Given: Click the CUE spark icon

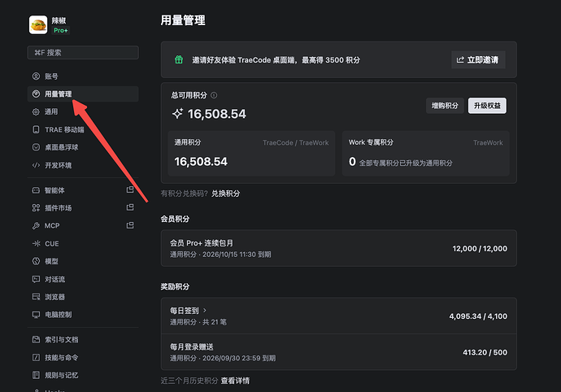Looking at the screenshot, I should (x=36, y=243).
